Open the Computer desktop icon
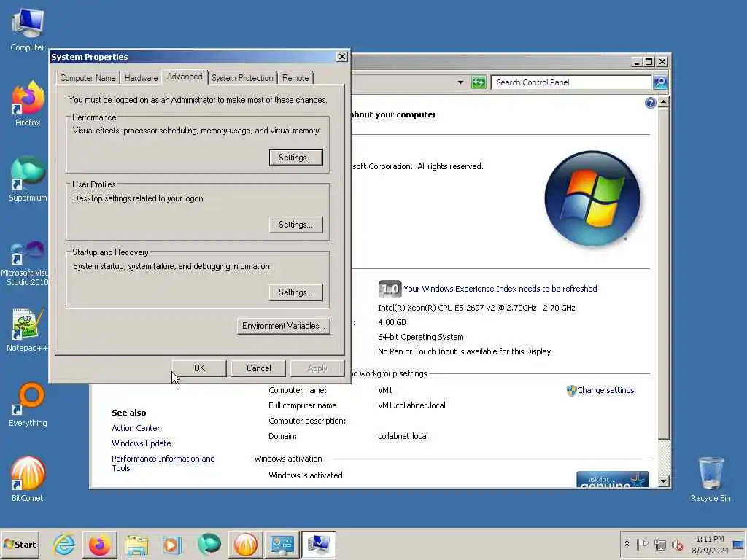 point(28,29)
